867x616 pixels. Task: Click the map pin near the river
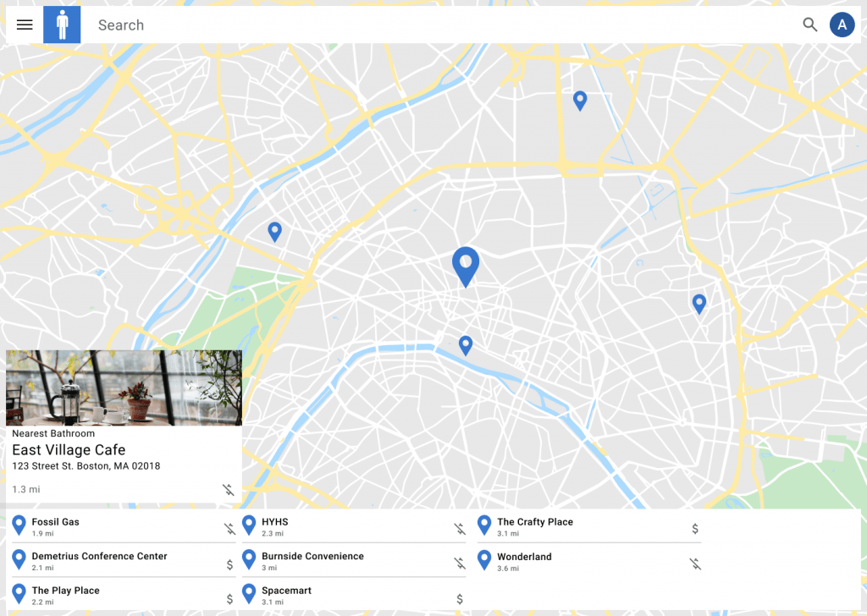pyautogui.click(x=465, y=344)
